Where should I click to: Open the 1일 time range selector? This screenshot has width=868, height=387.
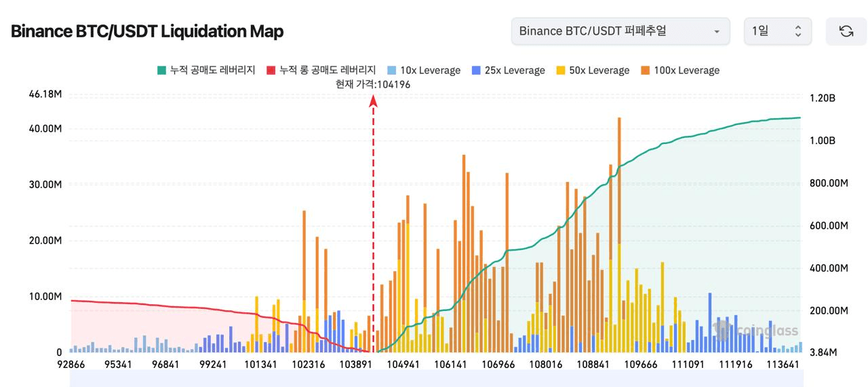(x=778, y=31)
